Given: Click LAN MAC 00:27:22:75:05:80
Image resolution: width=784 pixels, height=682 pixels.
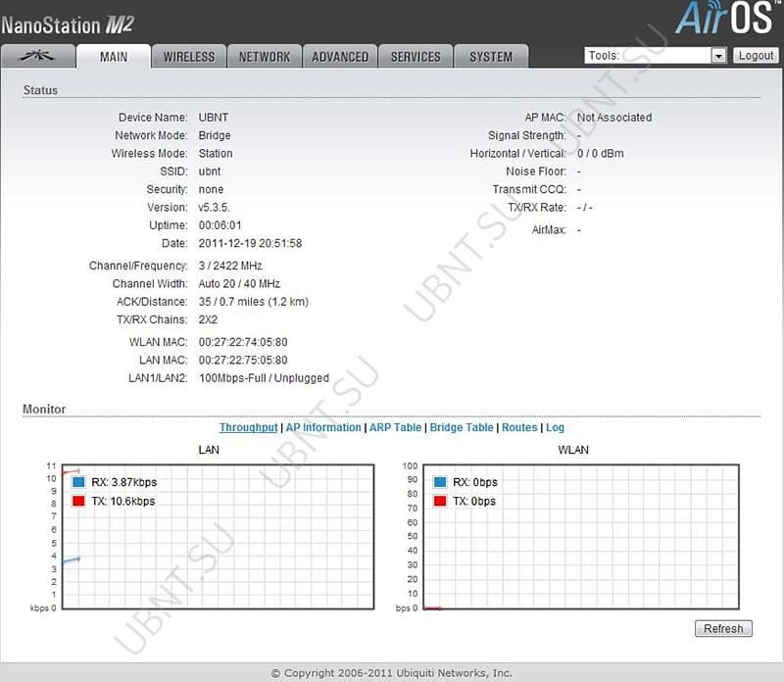Looking at the screenshot, I should pos(243,360).
